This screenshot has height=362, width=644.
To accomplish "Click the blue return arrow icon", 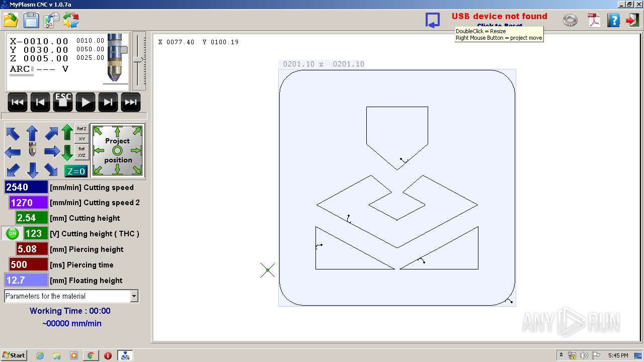I will 433,20.
